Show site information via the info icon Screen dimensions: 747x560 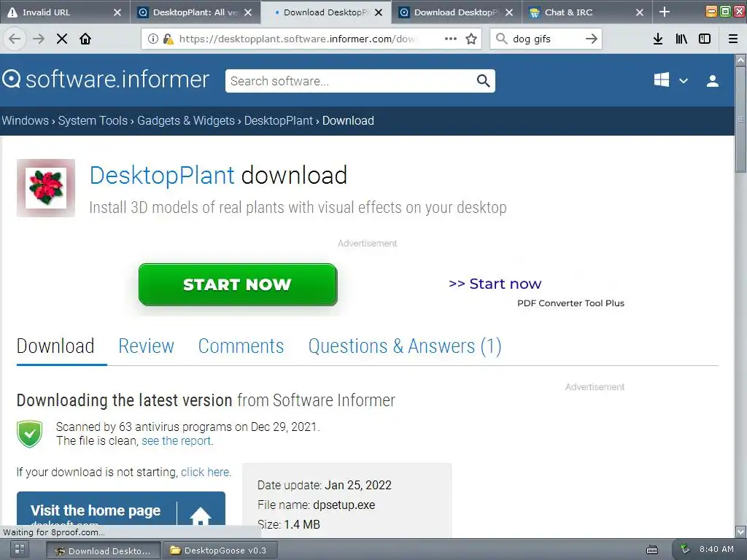[153, 39]
